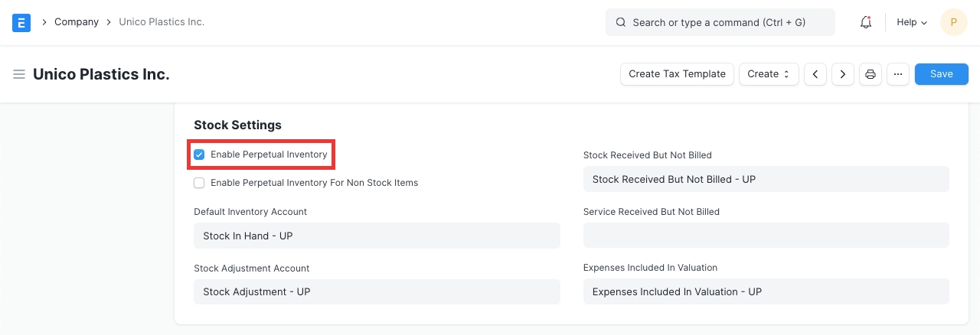Click the Service Received But Not Billed field
This screenshot has width=980, height=335.
coord(766,236)
